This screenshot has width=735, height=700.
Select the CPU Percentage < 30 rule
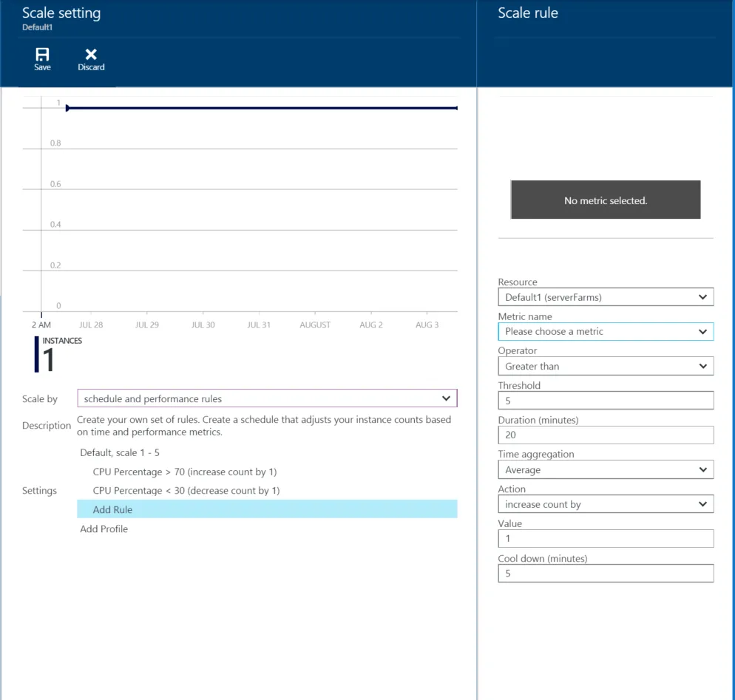[186, 491]
